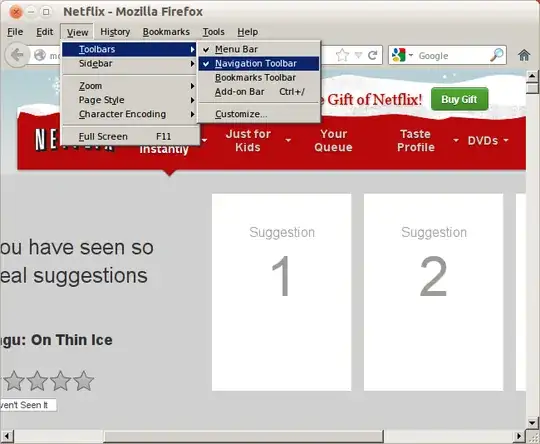The width and height of the screenshot is (540, 444).
Task: Open the Firefox home page icon
Action: (x=524, y=55)
